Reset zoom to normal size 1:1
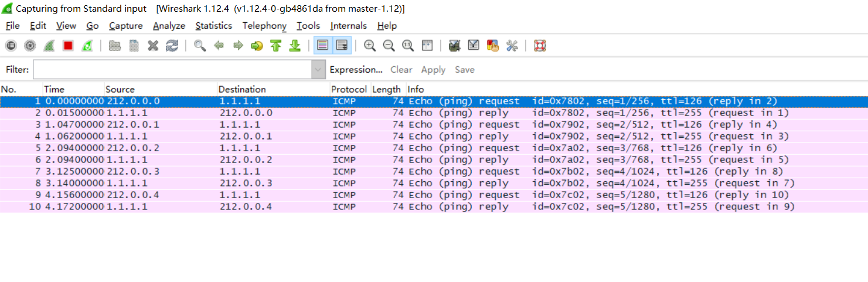The width and height of the screenshot is (868, 282). point(408,46)
